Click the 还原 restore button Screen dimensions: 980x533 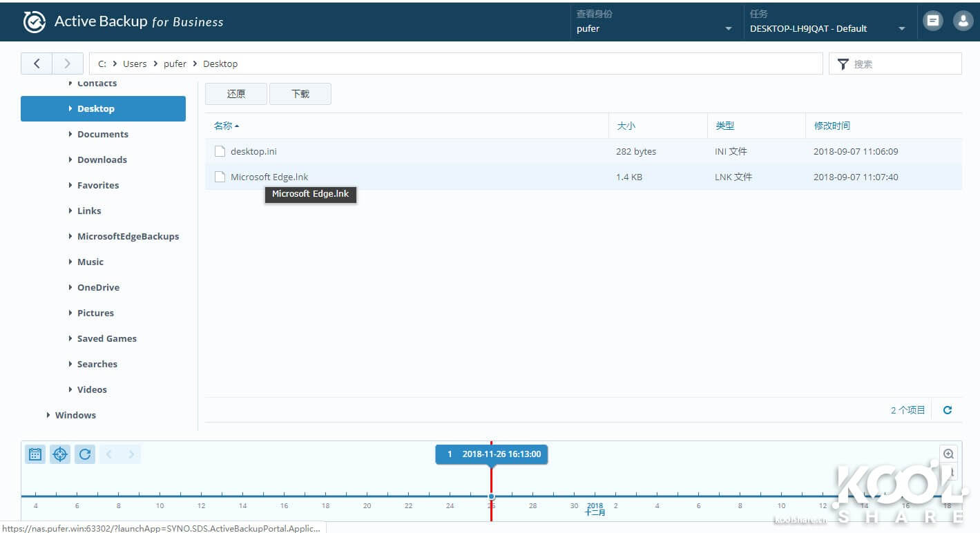click(236, 94)
